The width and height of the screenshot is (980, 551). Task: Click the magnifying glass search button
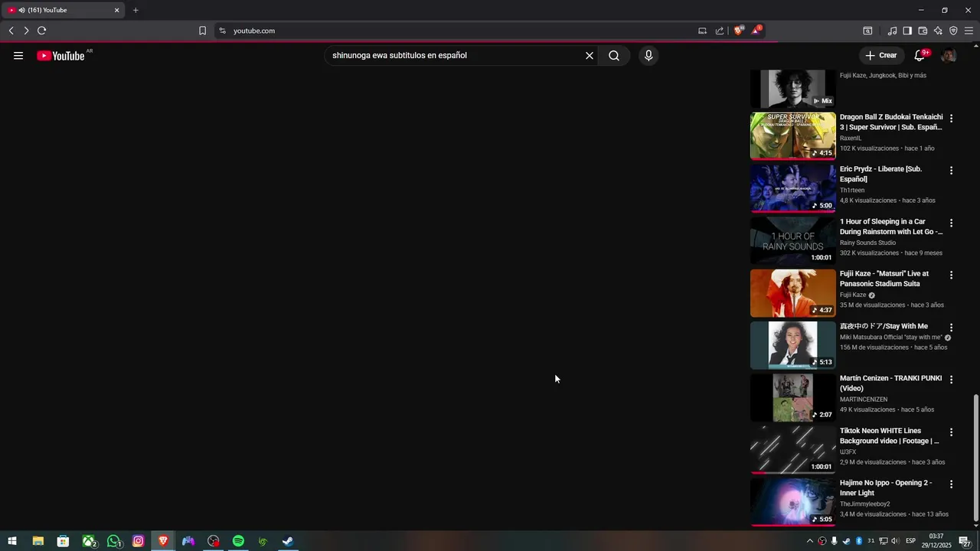click(x=614, y=56)
